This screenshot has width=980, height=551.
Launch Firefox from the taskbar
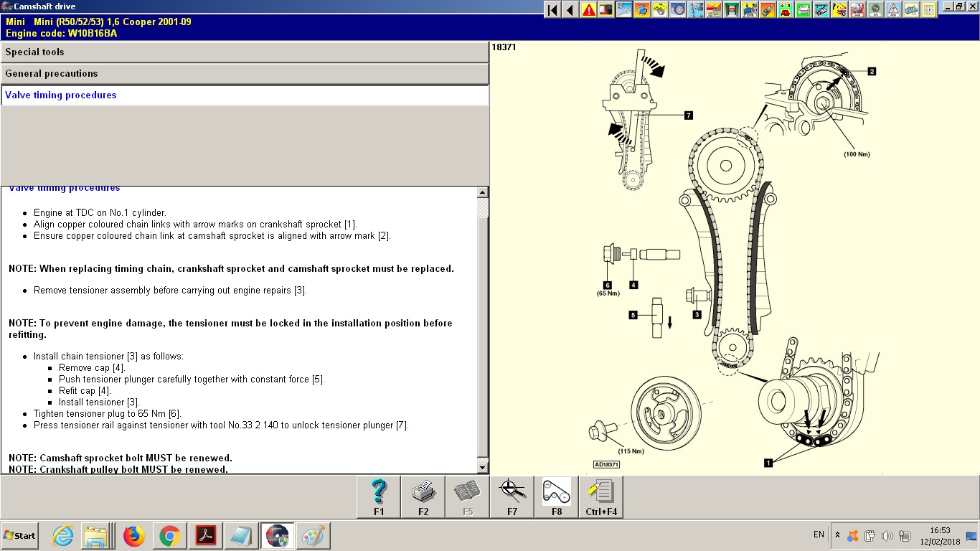pos(133,536)
